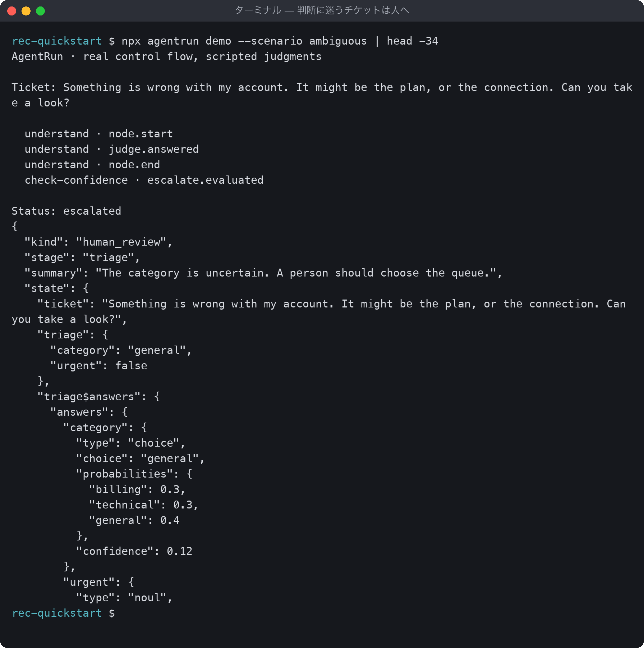Close the terminal window with the red button
The image size is (644, 648).
pyautogui.click(x=12, y=11)
